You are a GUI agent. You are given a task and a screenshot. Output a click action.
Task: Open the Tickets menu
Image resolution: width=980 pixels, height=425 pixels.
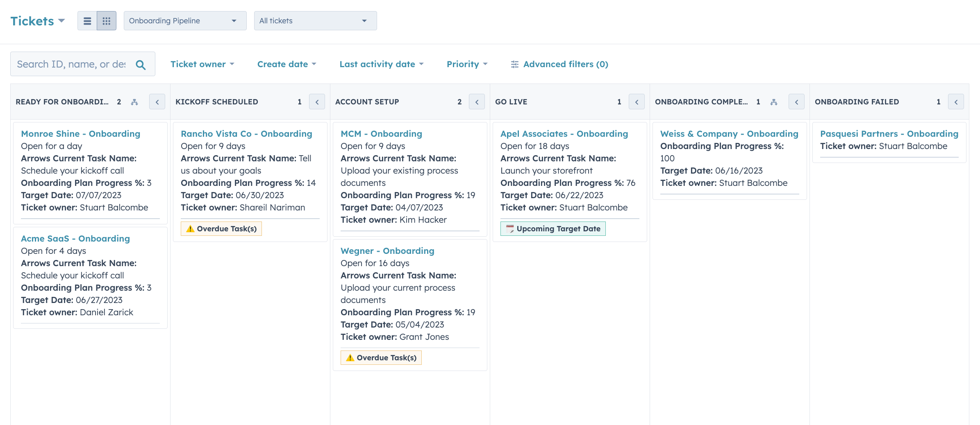pos(38,20)
